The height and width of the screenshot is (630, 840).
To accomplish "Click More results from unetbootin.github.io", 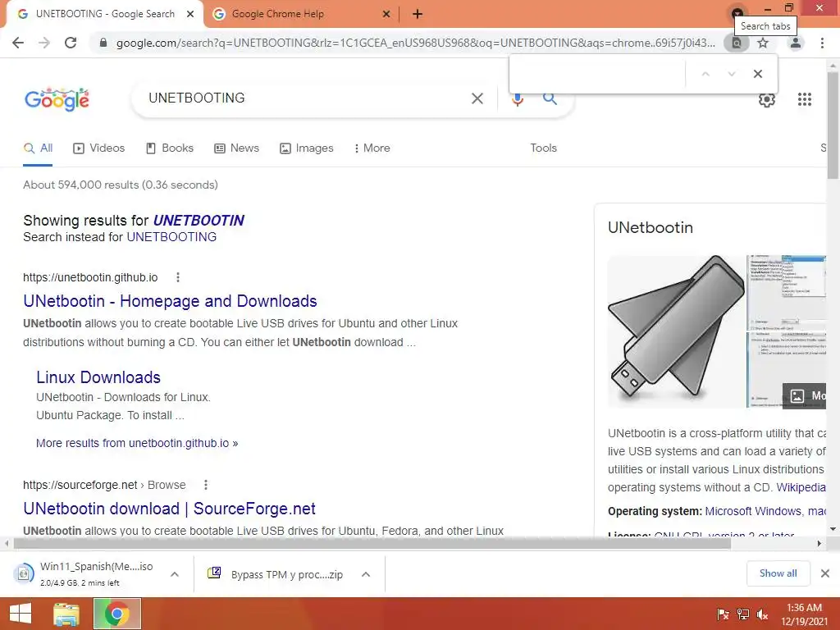I will click(137, 444).
